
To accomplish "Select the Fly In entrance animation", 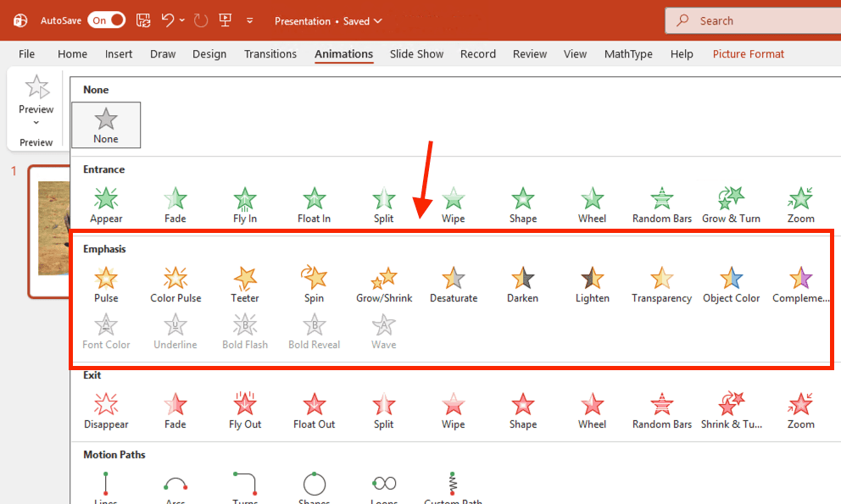I will pyautogui.click(x=245, y=204).
